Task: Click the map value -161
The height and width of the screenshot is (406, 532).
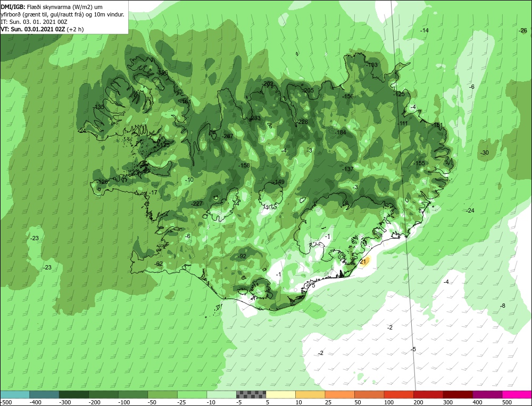Action: 186,101
